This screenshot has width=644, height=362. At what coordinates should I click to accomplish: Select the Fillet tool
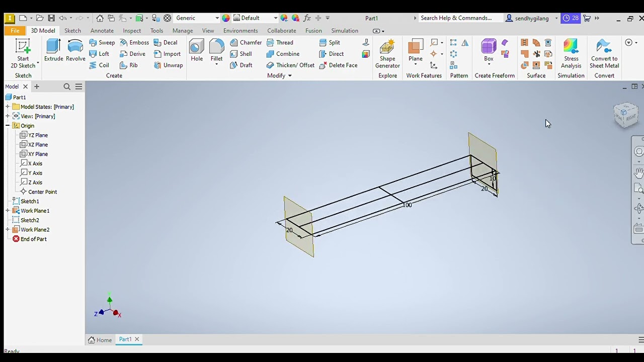point(216,49)
